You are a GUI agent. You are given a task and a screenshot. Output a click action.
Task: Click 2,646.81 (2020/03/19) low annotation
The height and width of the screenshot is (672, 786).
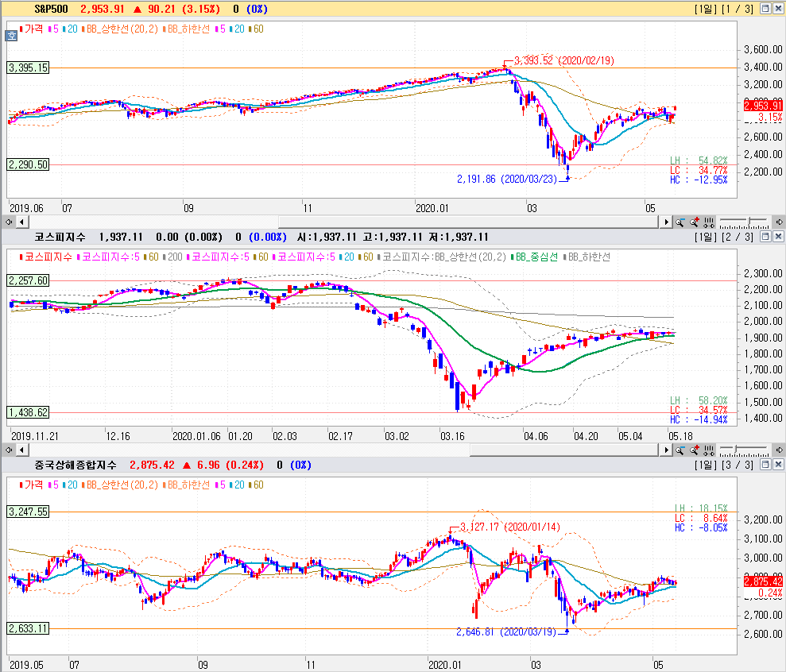tap(506, 632)
